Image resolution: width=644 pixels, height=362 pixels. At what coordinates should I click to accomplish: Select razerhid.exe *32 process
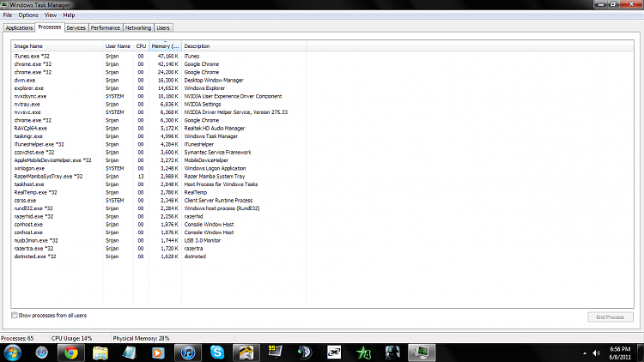tap(159, 216)
